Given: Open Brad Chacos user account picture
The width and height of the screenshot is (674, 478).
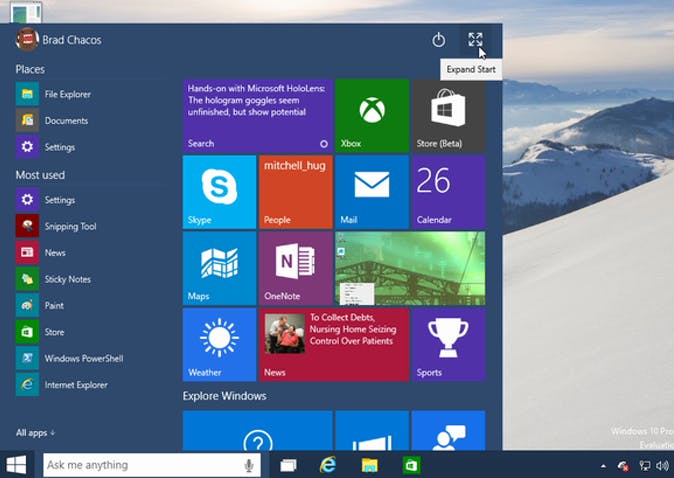Looking at the screenshot, I should click(27, 40).
